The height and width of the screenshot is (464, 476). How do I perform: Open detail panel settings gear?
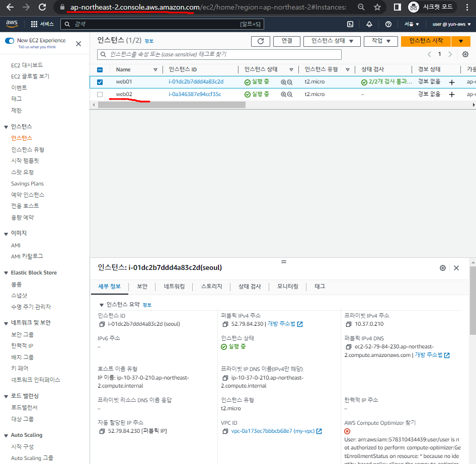(x=443, y=268)
